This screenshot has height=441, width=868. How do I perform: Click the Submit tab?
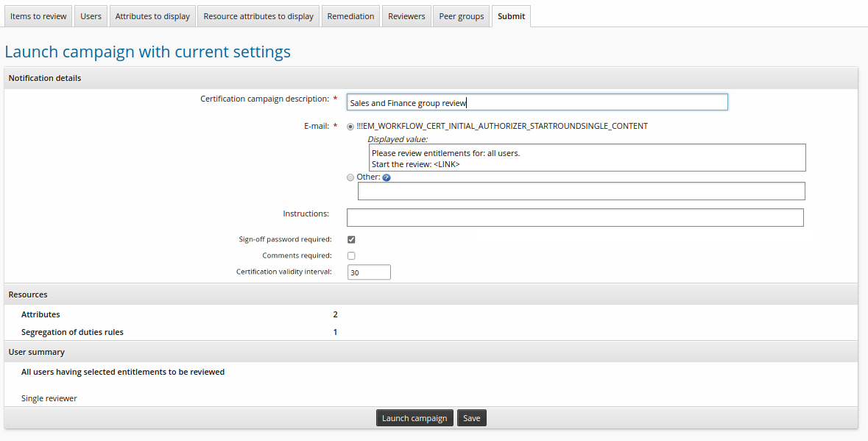pos(511,16)
